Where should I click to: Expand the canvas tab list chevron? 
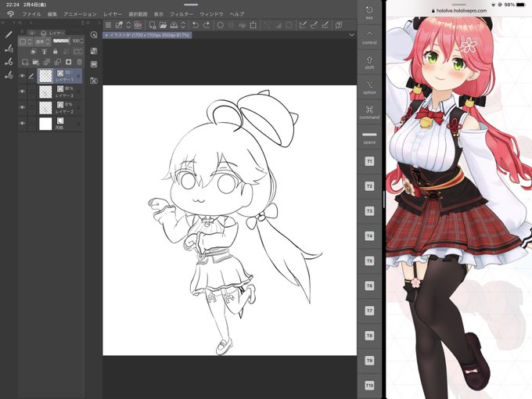(x=352, y=34)
